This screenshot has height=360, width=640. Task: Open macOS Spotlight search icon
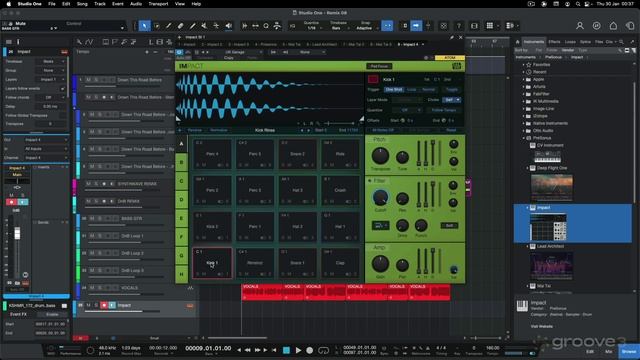point(578,4)
